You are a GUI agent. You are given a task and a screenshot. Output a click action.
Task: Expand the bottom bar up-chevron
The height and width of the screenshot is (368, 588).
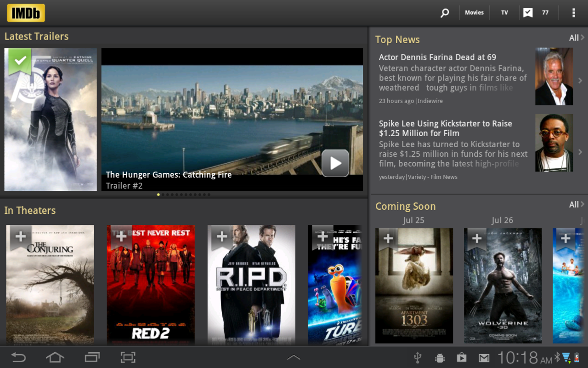tap(294, 357)
